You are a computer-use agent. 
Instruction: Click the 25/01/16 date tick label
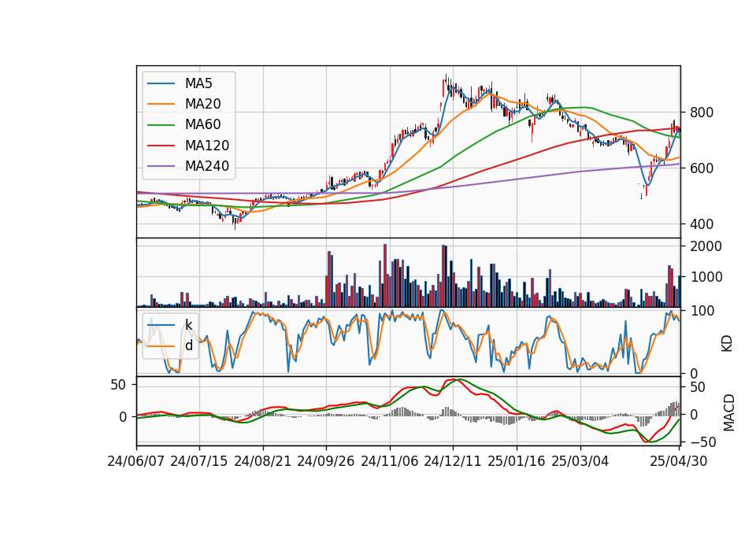coord(517,461)
